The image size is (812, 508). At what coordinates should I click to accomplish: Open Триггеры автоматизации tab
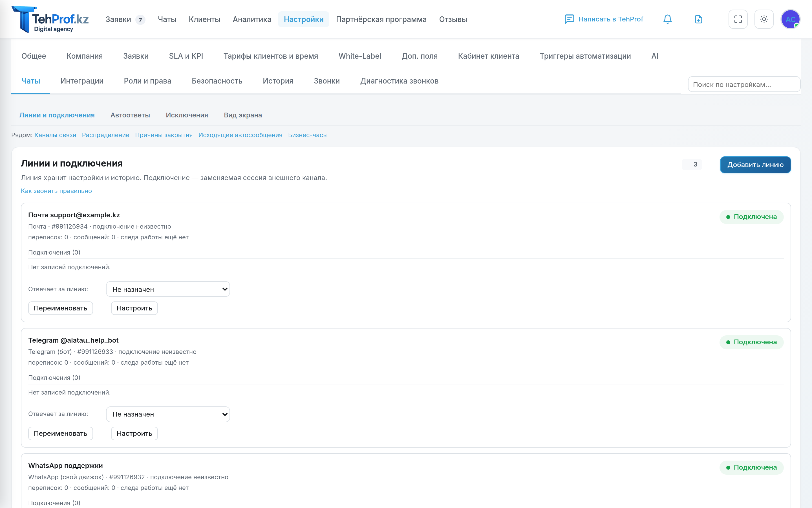pos(585,56)
